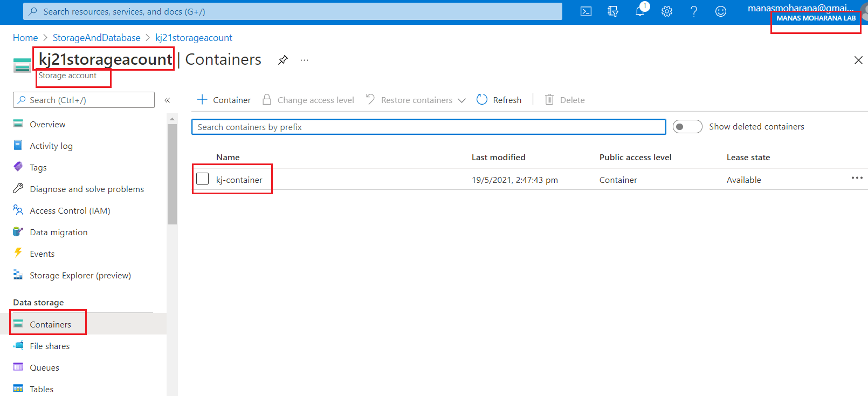Open the row menu for kj-container
Viewport: 868px width, 396px height.
[x=857, y=178]
